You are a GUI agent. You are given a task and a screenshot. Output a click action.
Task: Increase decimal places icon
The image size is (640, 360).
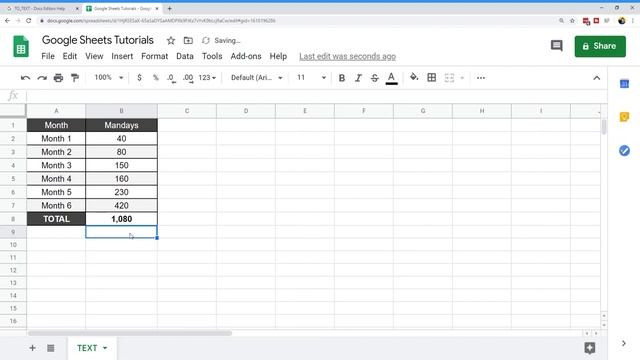pos(188,78)
